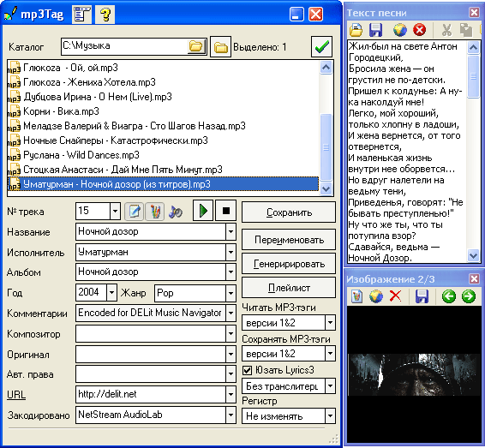Click into the Название text field
Image resolution: width=485 pixels, height=448 pixels.
(151, 232)
